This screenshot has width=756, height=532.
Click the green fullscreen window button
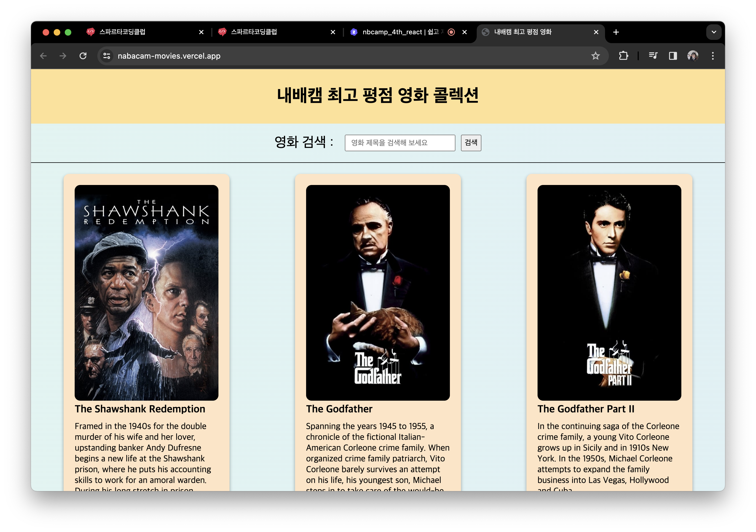68,32
